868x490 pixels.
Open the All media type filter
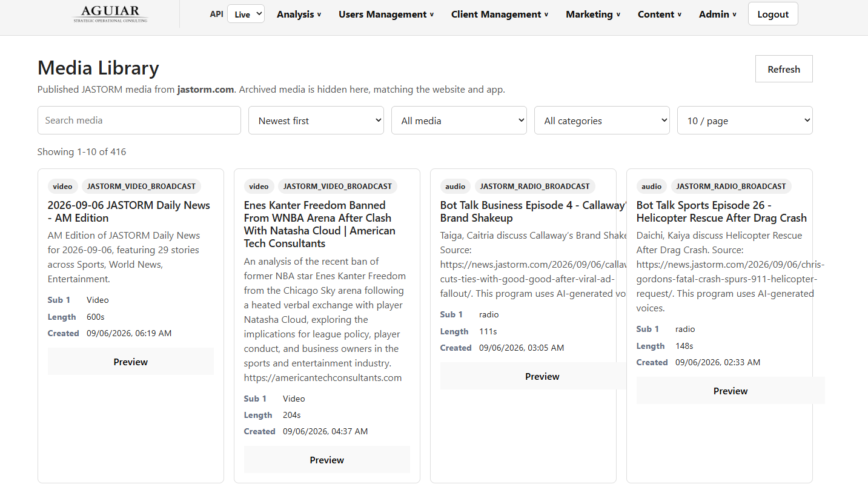tap(459, 121)
